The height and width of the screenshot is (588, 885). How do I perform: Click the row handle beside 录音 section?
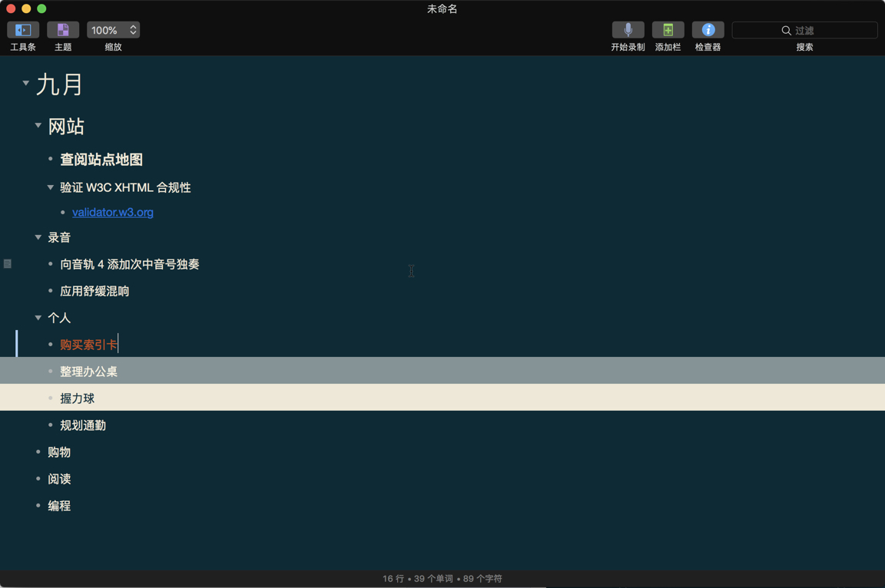(8, 263)
